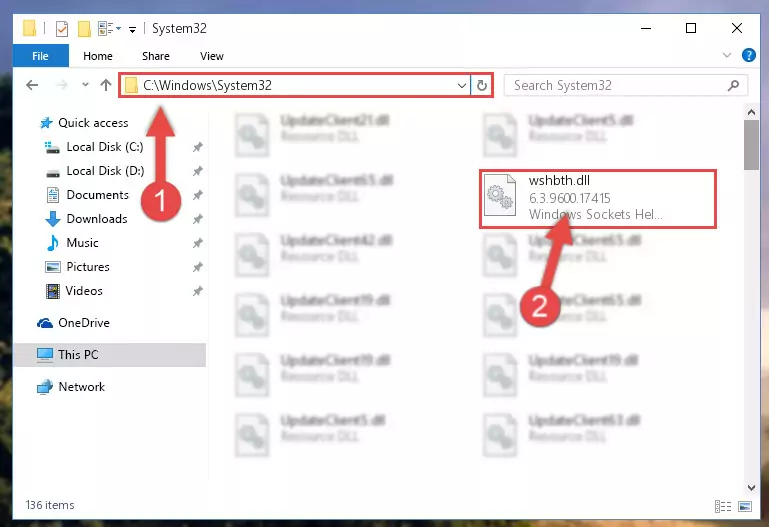
Task: Click the vertical scrollbar thumb
Action: point(751,145)
